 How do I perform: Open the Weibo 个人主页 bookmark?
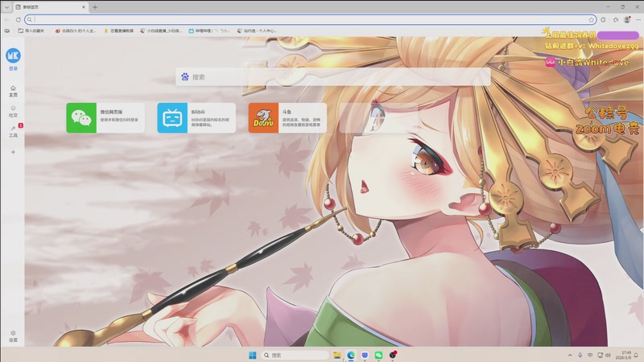pos(76,31)
